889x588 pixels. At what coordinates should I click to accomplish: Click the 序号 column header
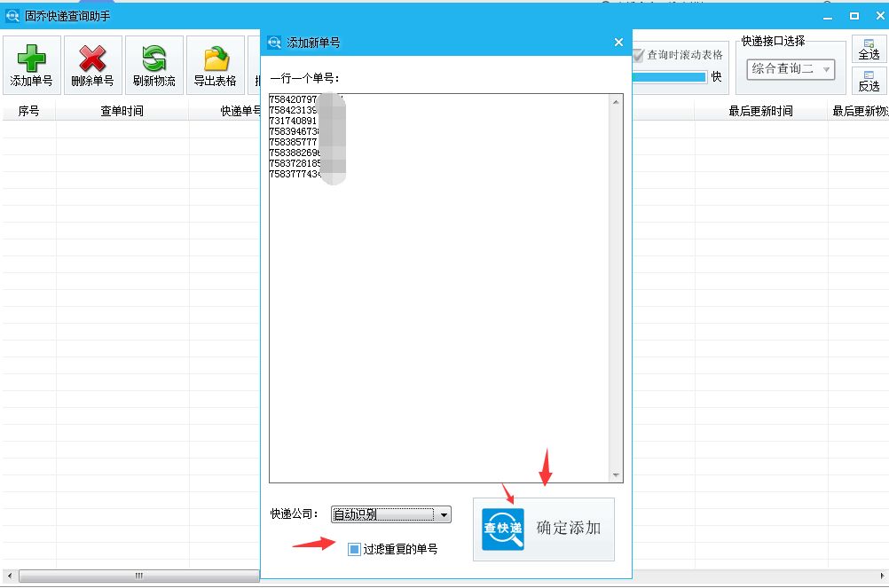tap(29, 111)
